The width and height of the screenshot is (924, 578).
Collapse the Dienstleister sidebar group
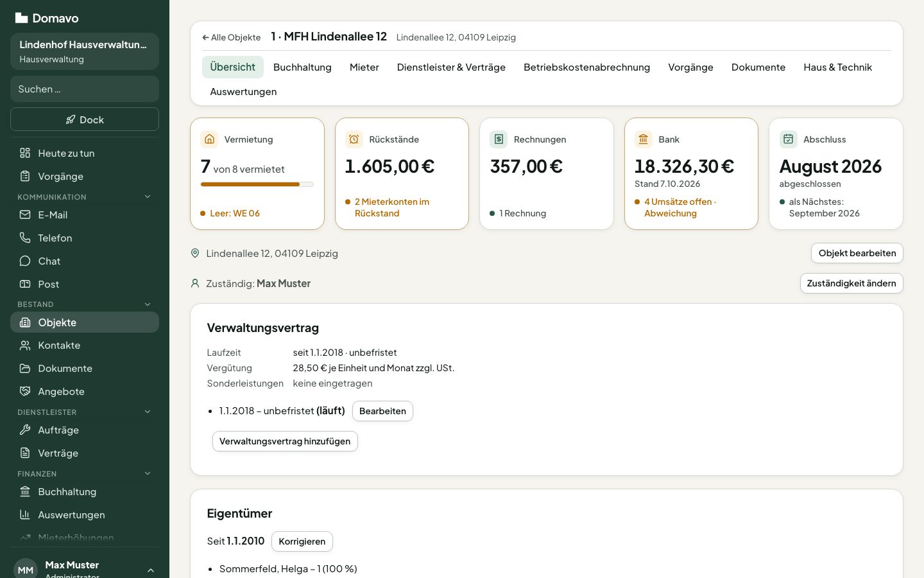tap(148, 412)
